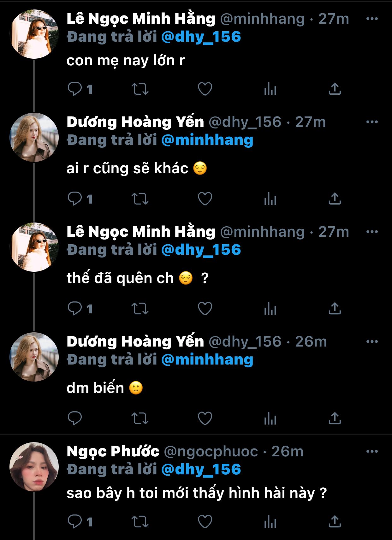View analytics for "thế đã quên ch" tweet
Viewport: 392px width, 540px height.
coord(270,308)
